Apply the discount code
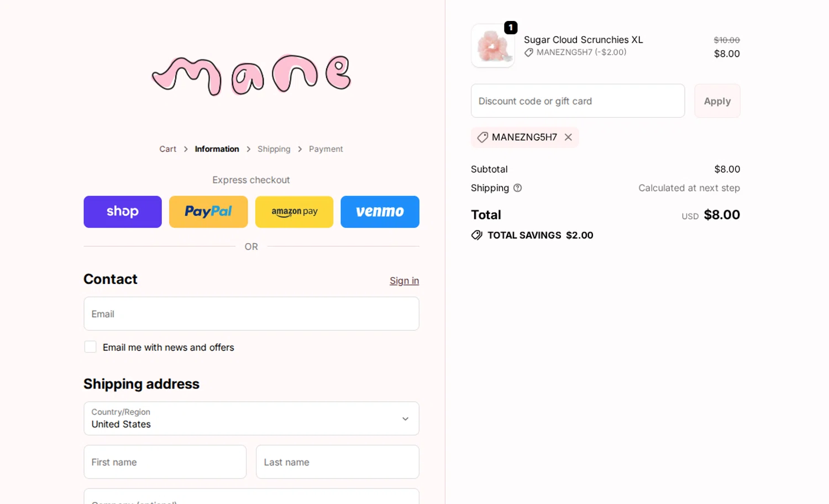This screenshot has height=504, width=829. pos(717,101)
